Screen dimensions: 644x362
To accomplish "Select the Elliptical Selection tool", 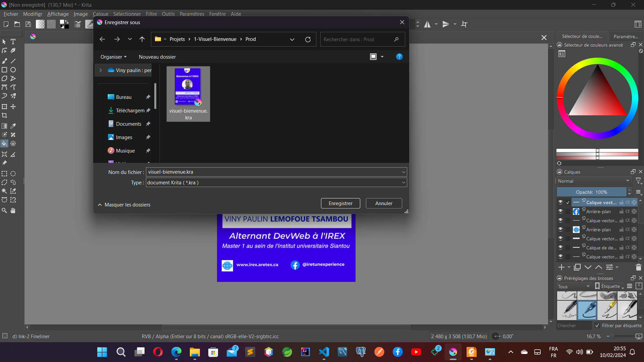I will pyautogui.click(x=13, y=174).
